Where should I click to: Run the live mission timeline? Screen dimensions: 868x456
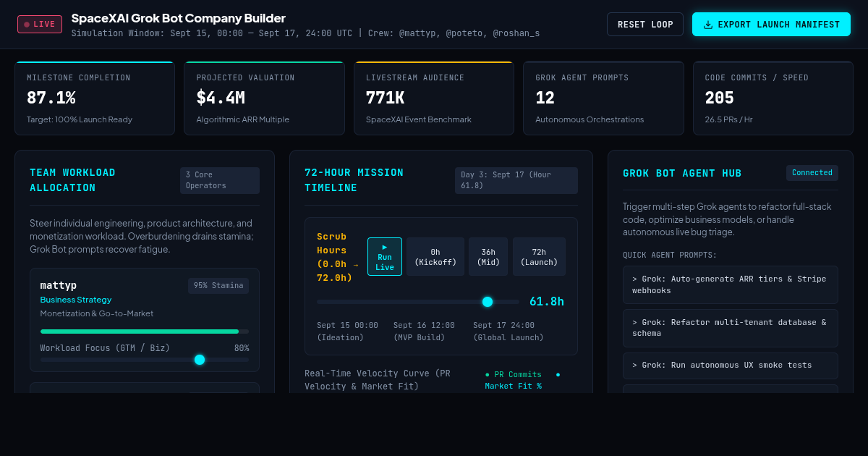click(x=385, y=257)
